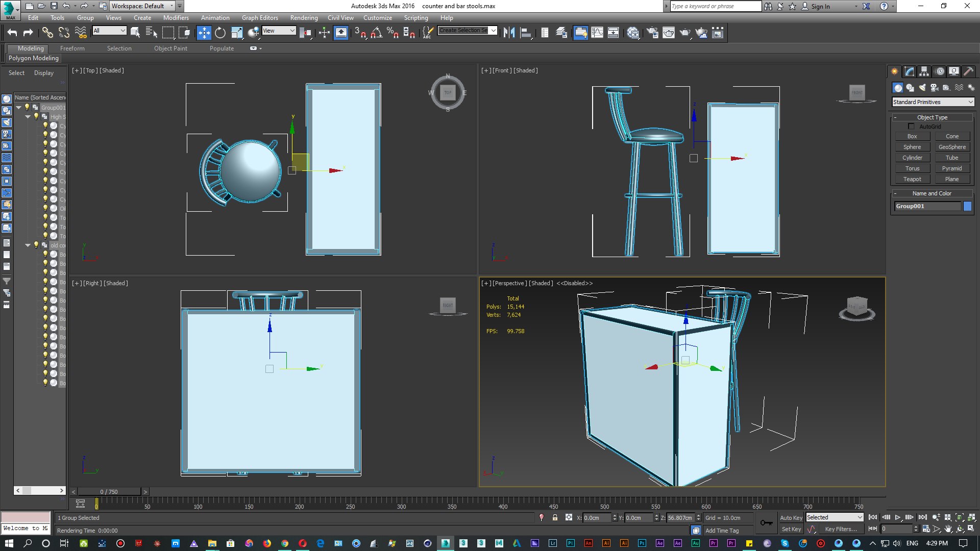Click Select and Place tool
This screenshot has height=551, width=980.
(x=253, y=33)
